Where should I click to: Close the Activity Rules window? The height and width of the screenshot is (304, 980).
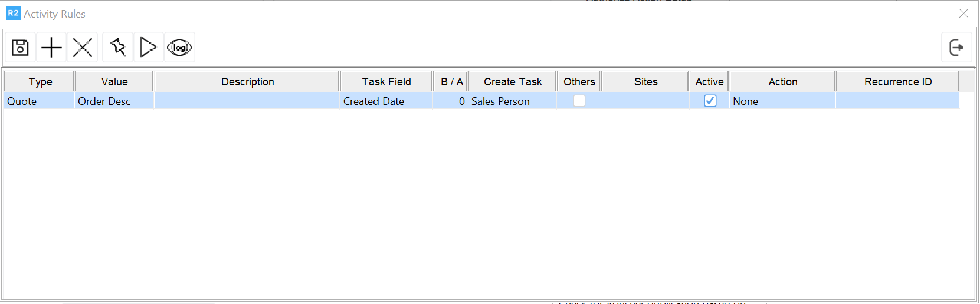[963, 13]
